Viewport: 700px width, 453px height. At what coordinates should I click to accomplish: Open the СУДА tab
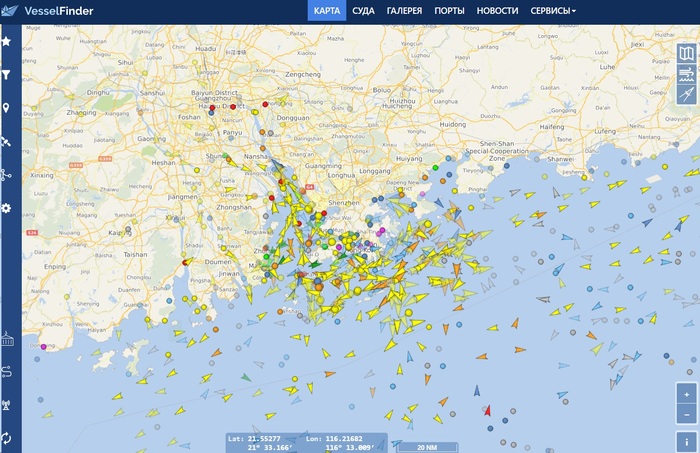tap(363, 11)
